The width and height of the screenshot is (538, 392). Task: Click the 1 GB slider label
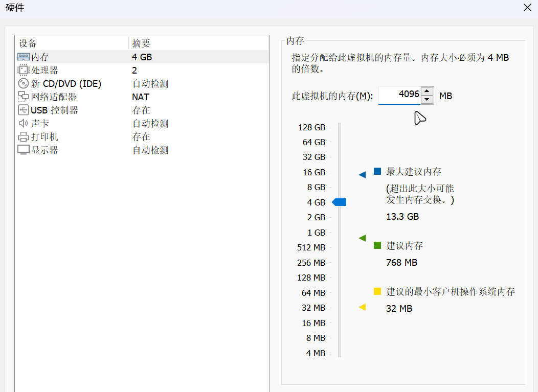pyautogui.click(x=316, y=233)
